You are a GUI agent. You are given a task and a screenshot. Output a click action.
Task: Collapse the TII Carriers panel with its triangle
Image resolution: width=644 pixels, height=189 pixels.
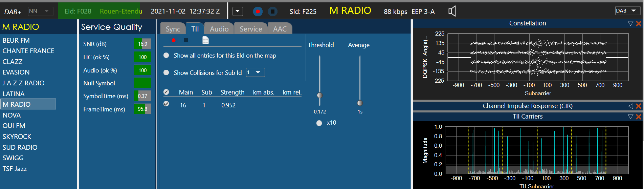tap(630, 117)
